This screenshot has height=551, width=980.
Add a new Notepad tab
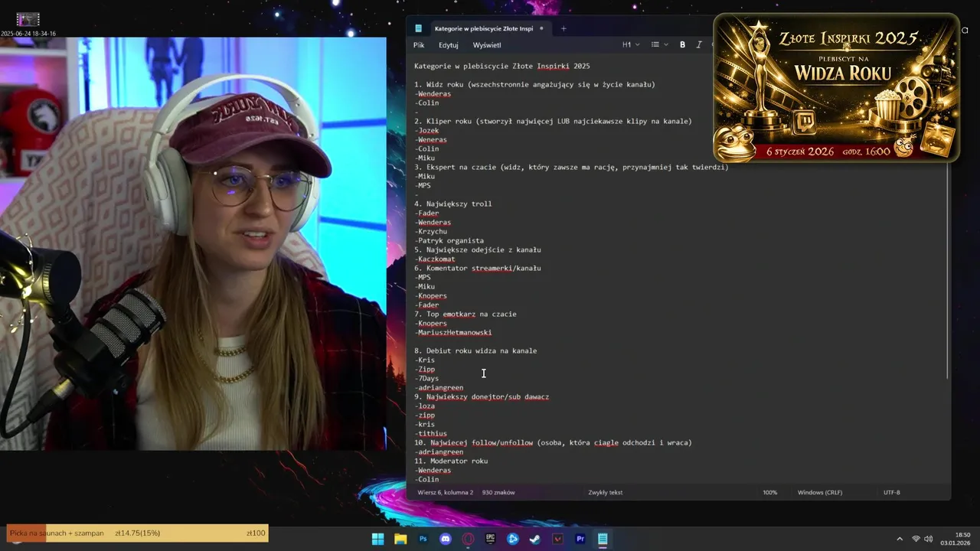(563, 28)
